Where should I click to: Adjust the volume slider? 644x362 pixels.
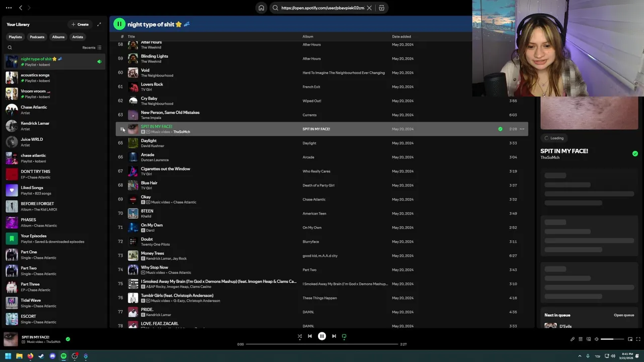(x=612, y=339)
